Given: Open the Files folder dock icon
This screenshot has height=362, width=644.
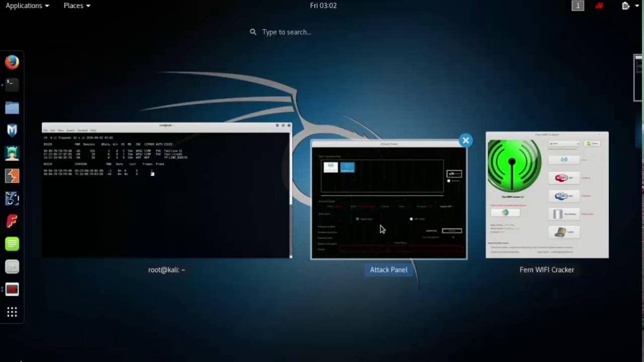Looking at the screenshot, I should coord(12,108).
